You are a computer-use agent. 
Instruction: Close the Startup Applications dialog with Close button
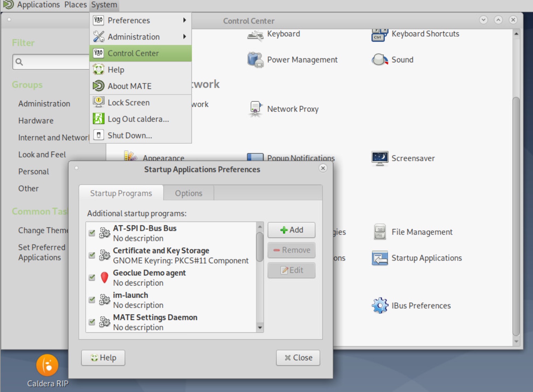tap(298, 358)
